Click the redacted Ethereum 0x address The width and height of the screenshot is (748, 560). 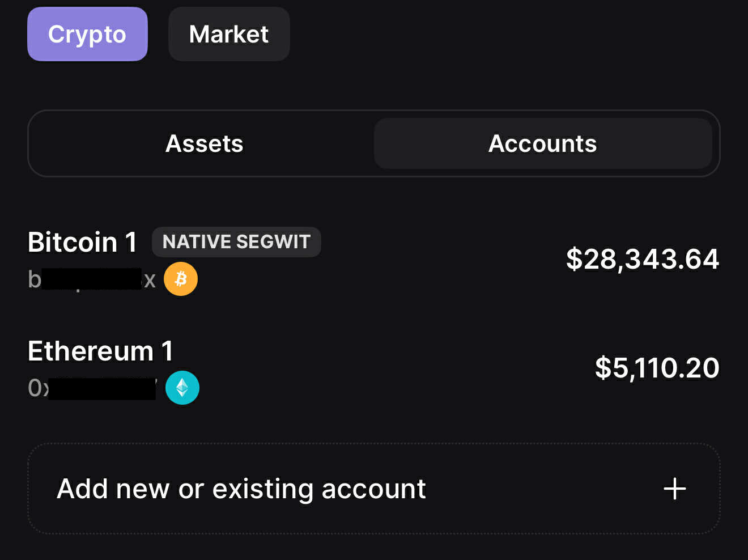tap(92, 388)
